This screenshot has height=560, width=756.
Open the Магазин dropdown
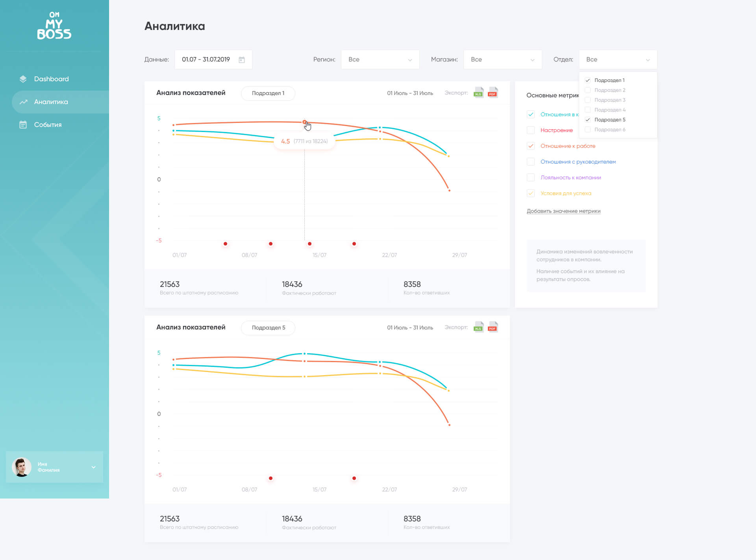[x=502, y=60]
